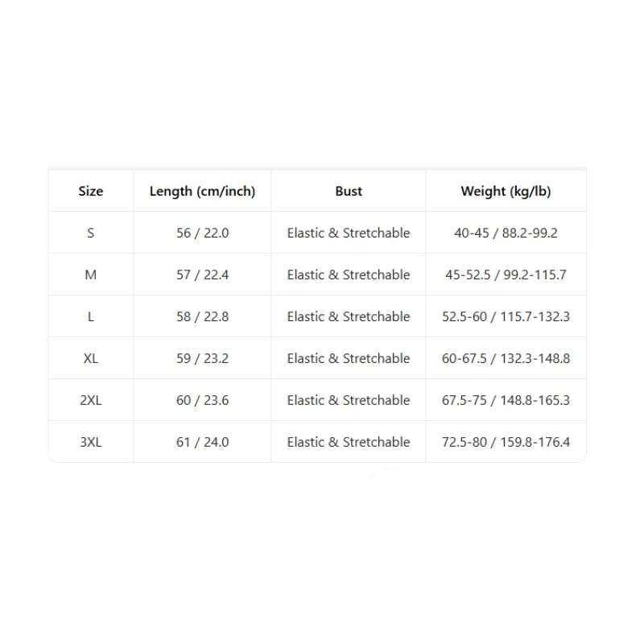Click the 67.5-75 / 148.8-165.3 weight cell
Image resolution: width=644 pixels, height=644 pixels.
point(506,400)
